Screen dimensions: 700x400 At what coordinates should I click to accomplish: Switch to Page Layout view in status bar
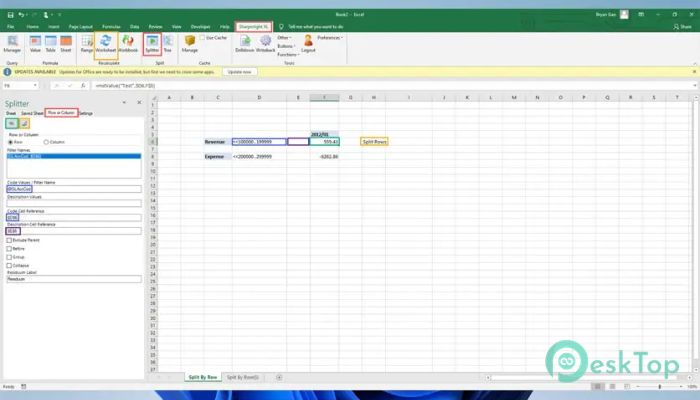pyautogui.click(x=612, y=386)
